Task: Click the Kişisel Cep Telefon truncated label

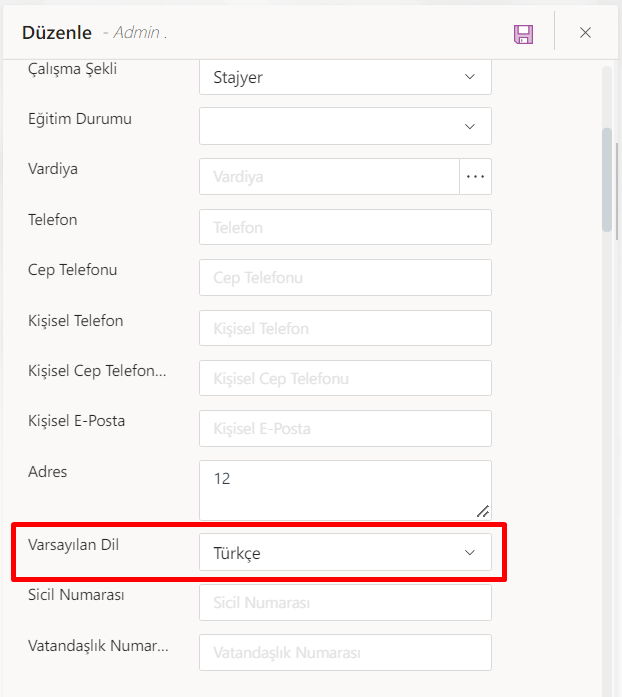Action: pos(97,371)
